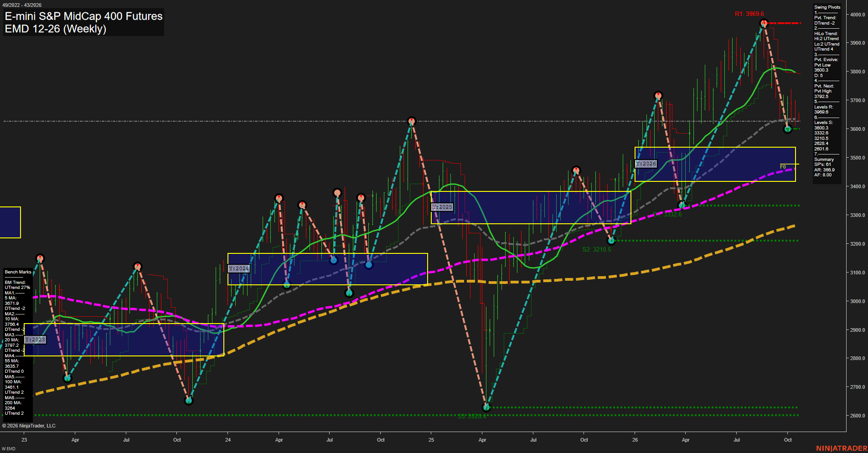This screenshot has width=868, height=453.
Task: Click the 25 year tick on time axis
Action: coord(431,440)
